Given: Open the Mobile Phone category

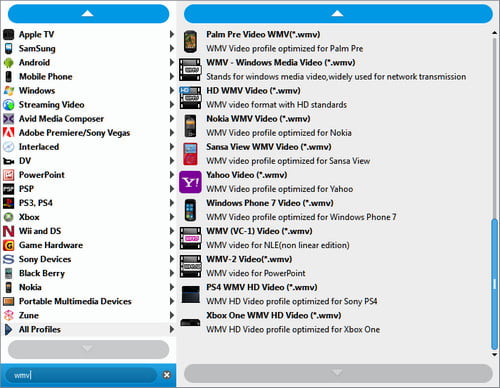Looking at the screenshot, I should click(x=88, y=77).
